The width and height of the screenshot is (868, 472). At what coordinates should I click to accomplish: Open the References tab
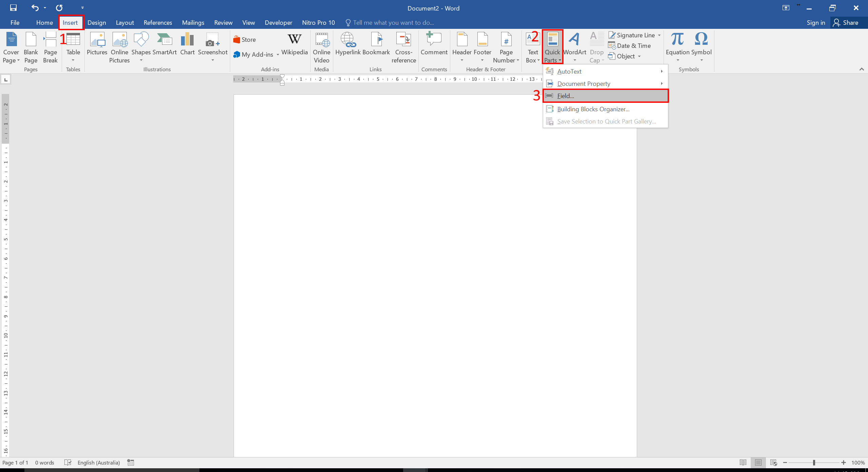[x=158, y=23]
